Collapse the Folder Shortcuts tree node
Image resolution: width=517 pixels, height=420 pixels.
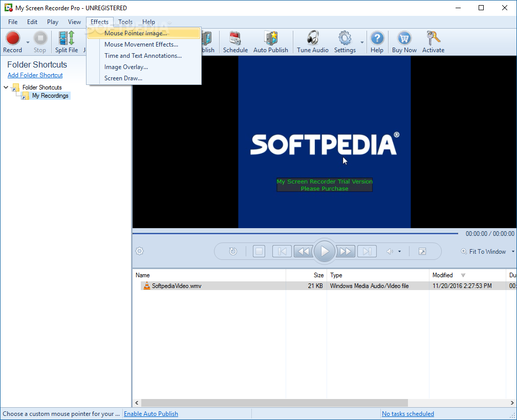pos(6,87)
